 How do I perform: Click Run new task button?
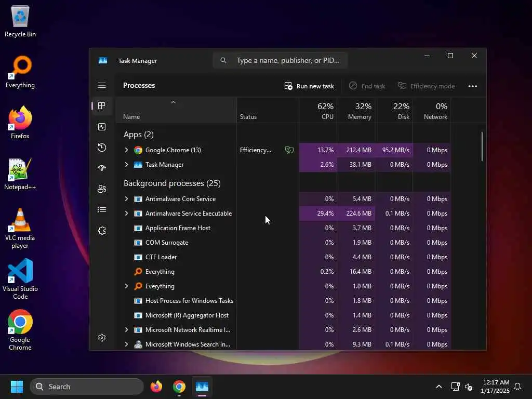[x=309, y=86]
